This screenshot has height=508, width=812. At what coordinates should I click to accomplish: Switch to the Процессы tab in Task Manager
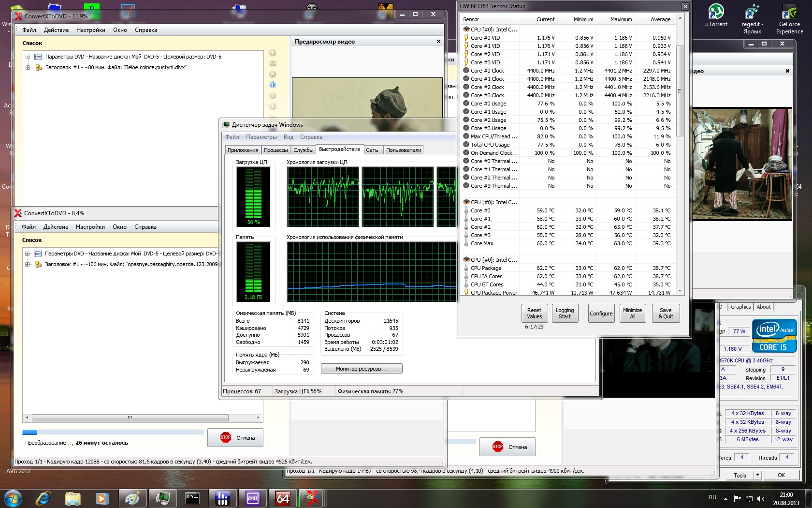point(276,150)
